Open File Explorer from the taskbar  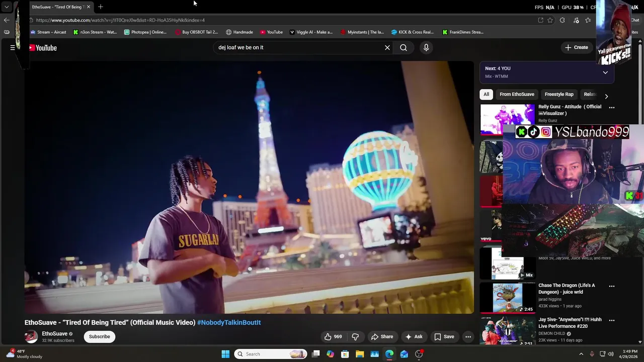click(360, 354)
